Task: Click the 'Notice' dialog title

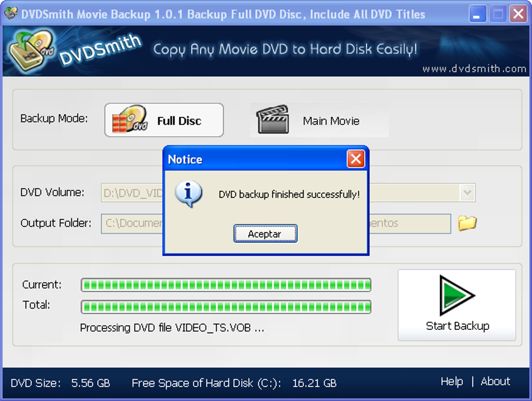Action: (x=185, y=159)
